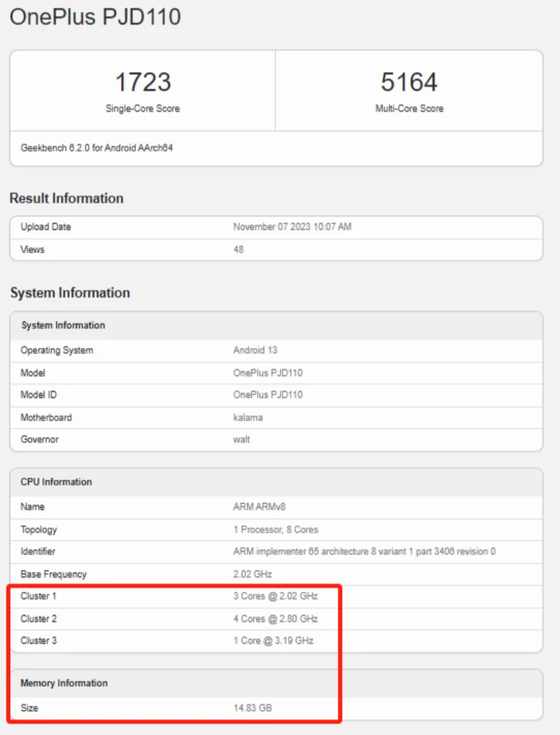Select the Android 13 value
The image size is (560, 735).
(x=255, y=350)
